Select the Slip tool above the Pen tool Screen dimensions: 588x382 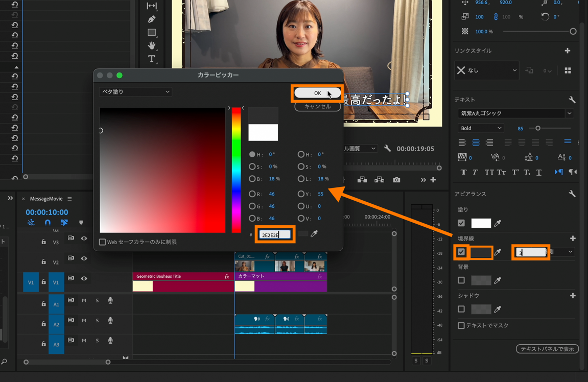(152, 6)
